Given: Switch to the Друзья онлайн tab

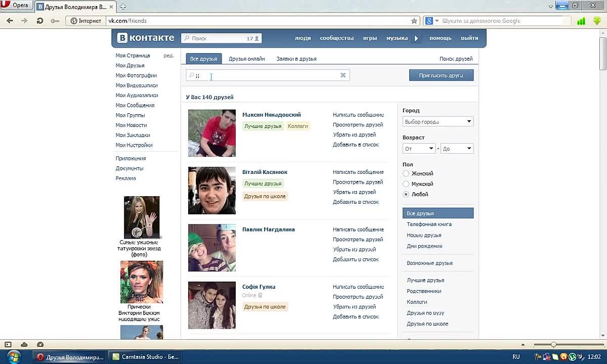Looking at the screenshot, I should coord(246,59).
